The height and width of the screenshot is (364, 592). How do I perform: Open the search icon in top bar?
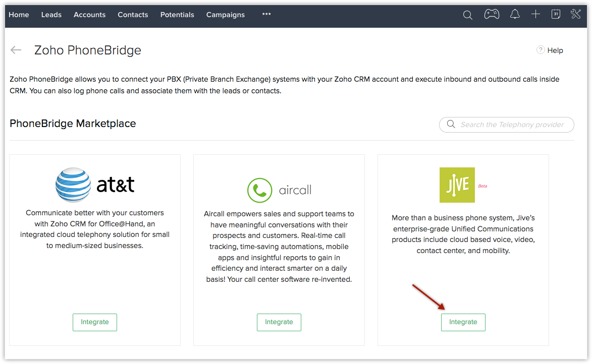[x=467, y=15]
